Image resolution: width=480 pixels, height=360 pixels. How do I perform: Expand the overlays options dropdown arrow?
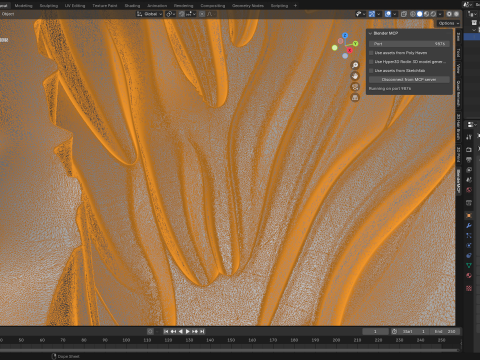coord(395,14)
